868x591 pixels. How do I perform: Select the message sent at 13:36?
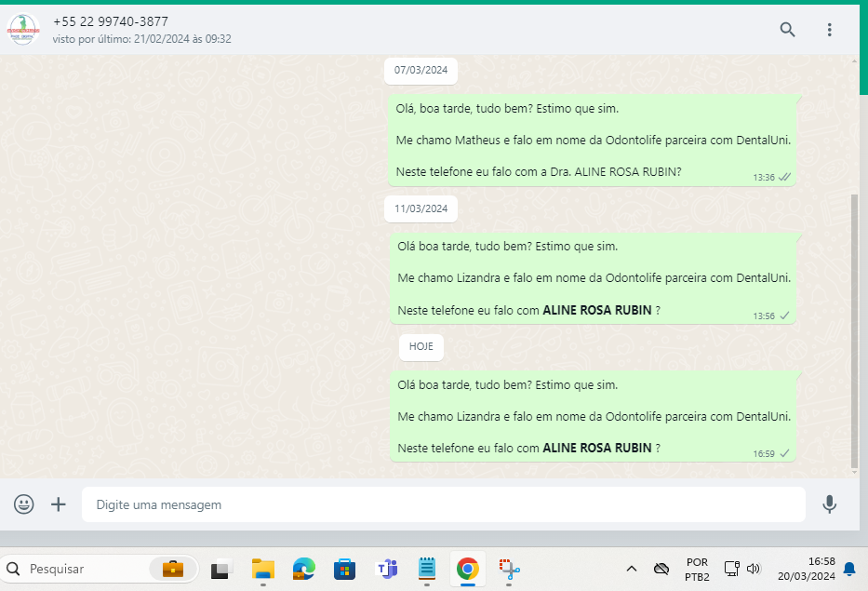tap(593, 141)
